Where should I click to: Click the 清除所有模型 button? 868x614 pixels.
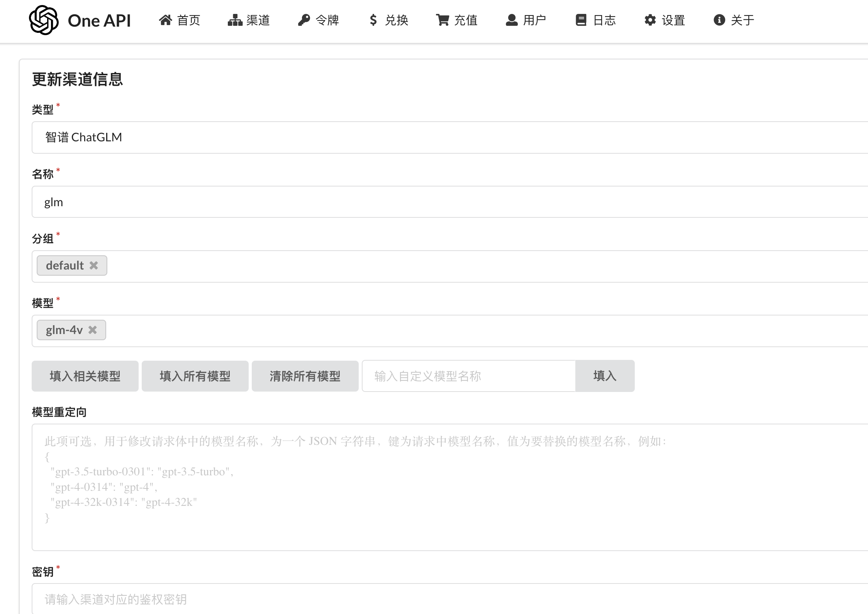coord(305,376)
